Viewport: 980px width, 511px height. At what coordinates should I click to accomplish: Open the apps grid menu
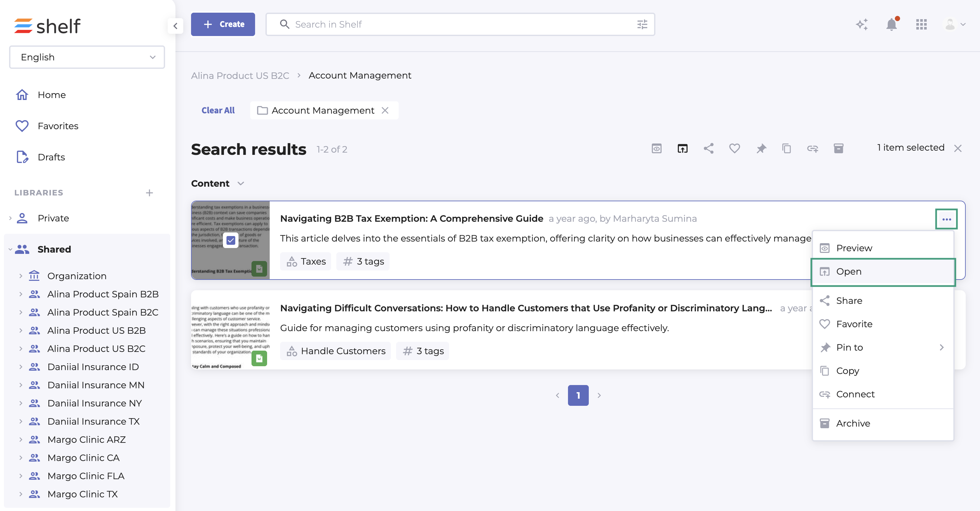point(921,25)
